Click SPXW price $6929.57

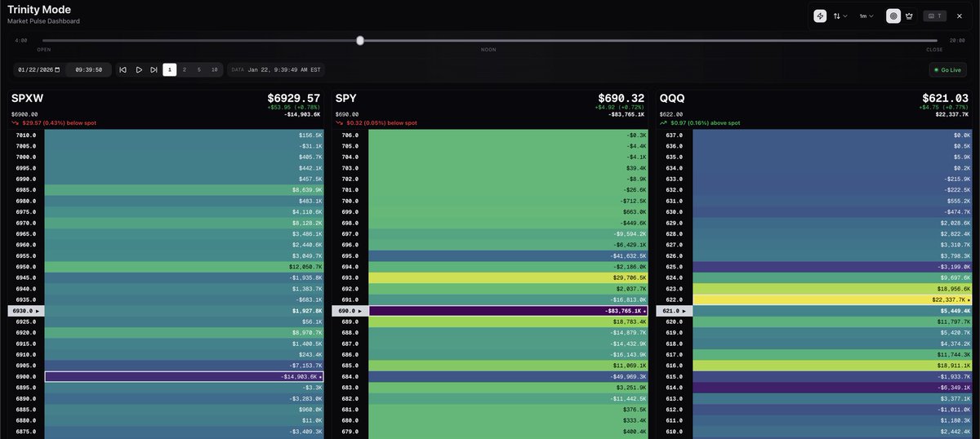tap(294, 98)
